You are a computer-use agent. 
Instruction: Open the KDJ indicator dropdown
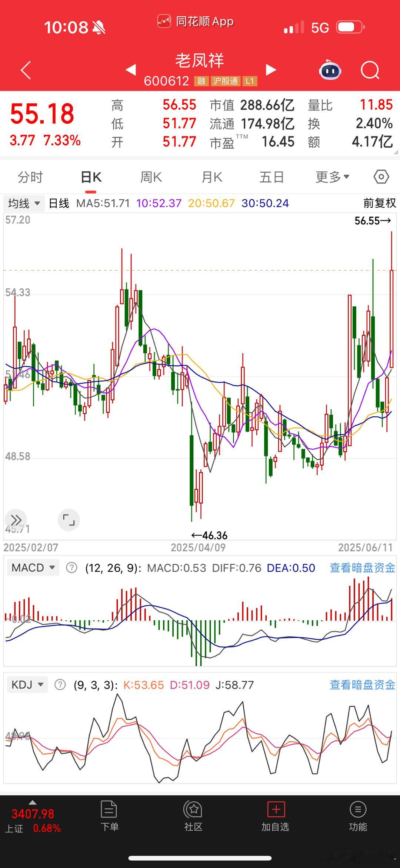pyautogui.click(x=27, y=684)
